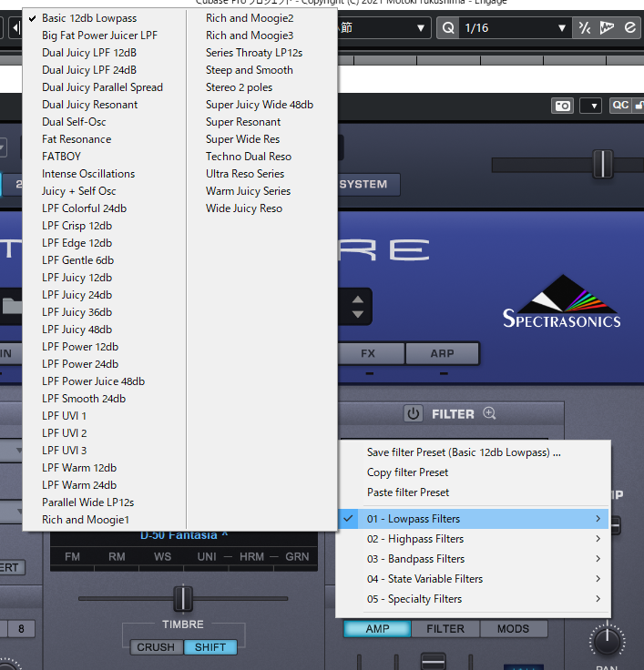
Task: Click the D-50 Fantasia soundsource name
Action: 184,535
